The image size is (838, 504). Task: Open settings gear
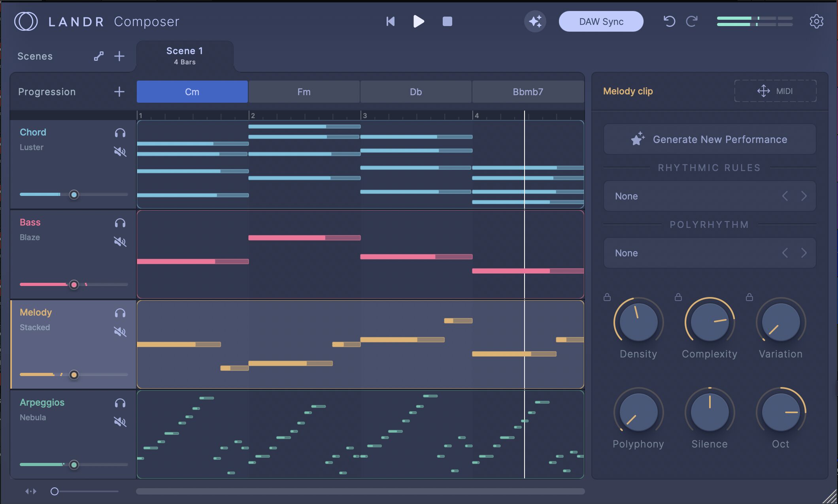[816, 21]
